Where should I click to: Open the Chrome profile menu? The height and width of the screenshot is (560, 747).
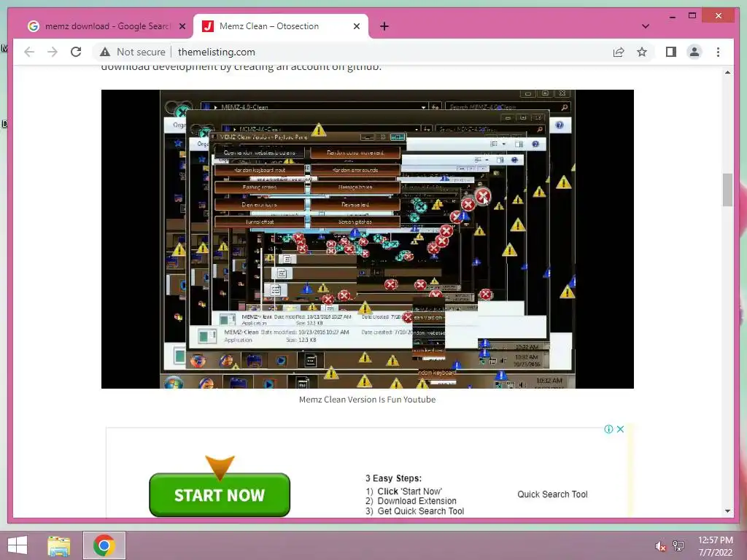(x=694, y=52)
